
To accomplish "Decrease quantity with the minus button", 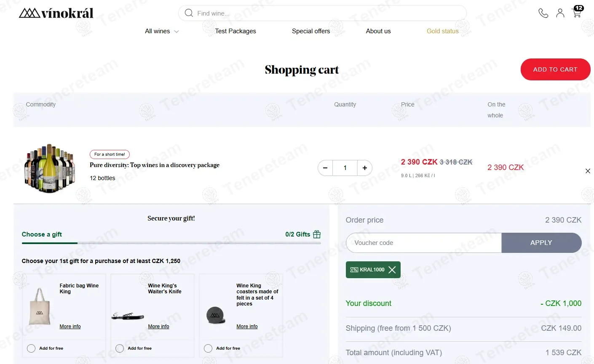I will (x=325, y=168).
